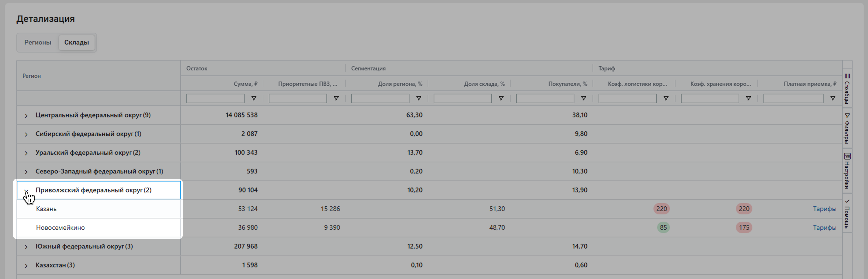The width and height of the screenshot is (868, 279).
Task: Switch to the Регионы tab
Action: tap(38, 42)
